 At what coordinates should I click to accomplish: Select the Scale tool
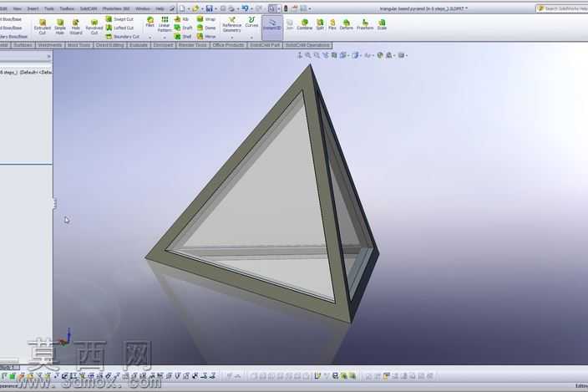382,25
